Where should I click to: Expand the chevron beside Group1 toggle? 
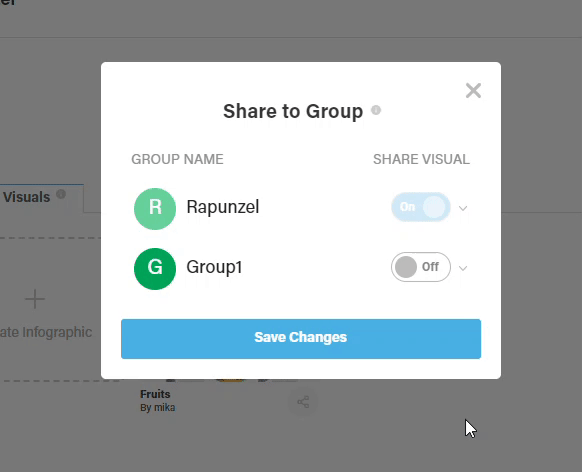coord(462,268)
